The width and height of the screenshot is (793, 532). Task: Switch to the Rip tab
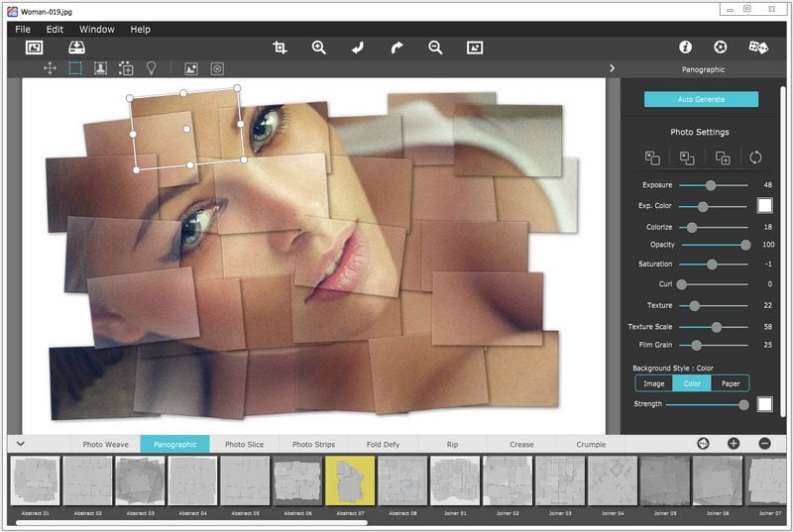click(x=452, y=444)
